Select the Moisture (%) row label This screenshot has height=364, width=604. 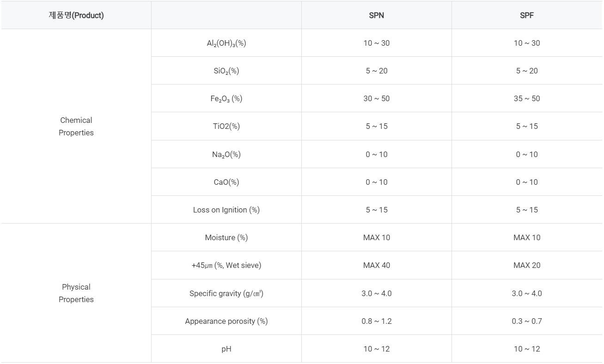[x=226, y=237]
